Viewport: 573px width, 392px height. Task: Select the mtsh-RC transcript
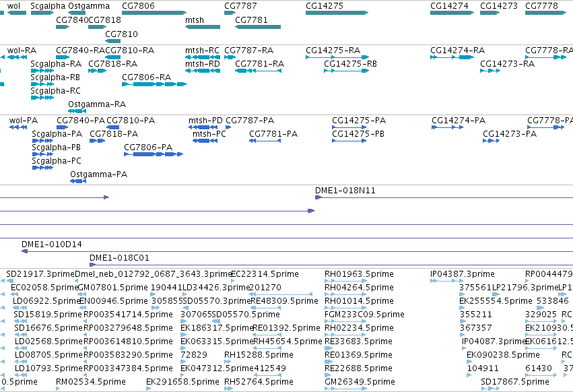coord(203,57)
